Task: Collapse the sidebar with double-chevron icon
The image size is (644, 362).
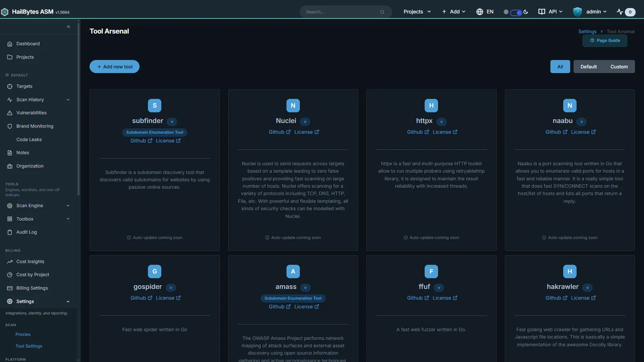Action: point(68,27)
